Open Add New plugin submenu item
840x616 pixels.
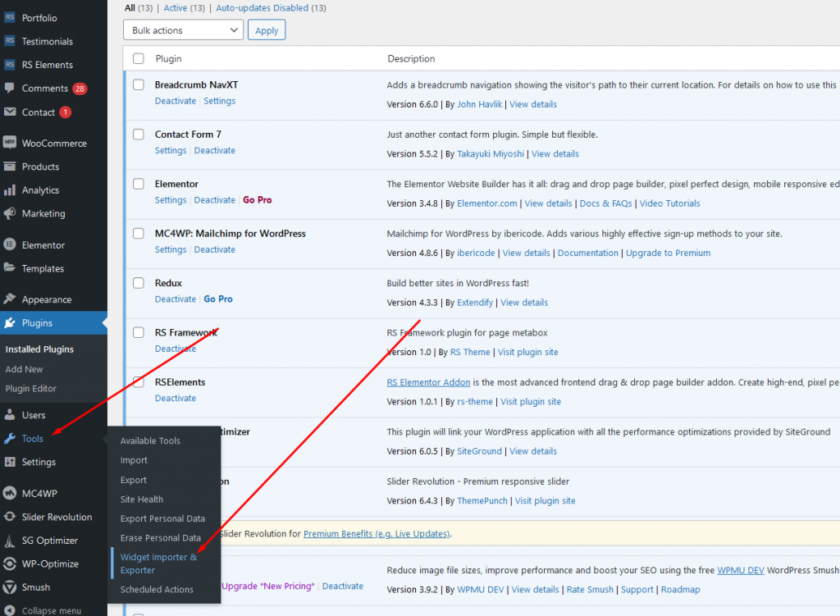pyautogui.click(x=24, y=369)
